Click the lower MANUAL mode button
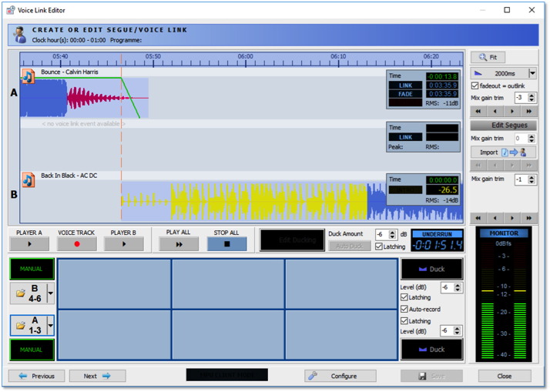The height and width of the screenshot is (392, 550). tap(32, 350)
